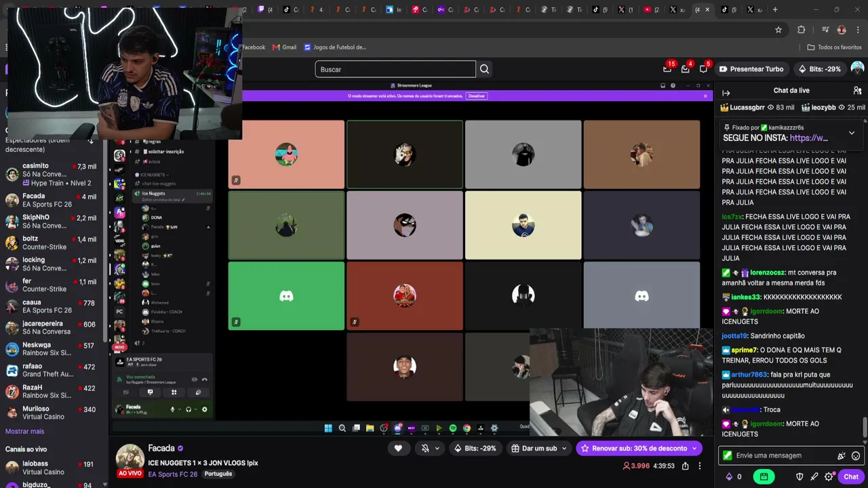Screen dimensions: 868x488
Task: Click Presentear Turbo in the top bar
Action: 751,69
